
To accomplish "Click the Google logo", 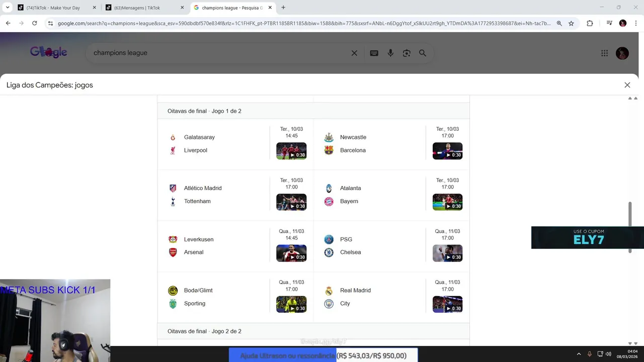I will coord(48,52).
